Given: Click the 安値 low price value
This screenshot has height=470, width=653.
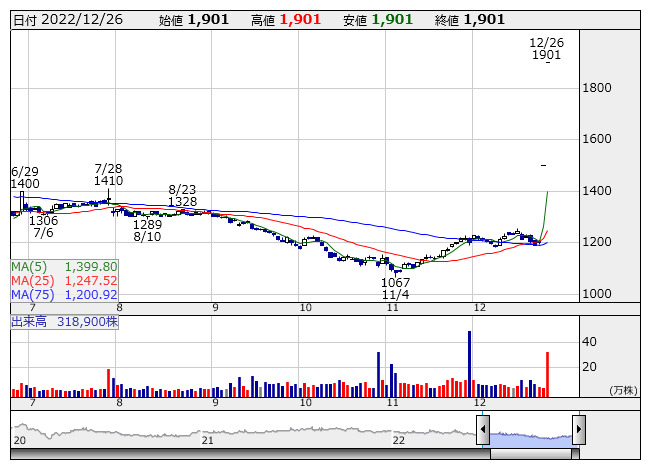Looking at the screenshot, I should (x=393, y=20).
